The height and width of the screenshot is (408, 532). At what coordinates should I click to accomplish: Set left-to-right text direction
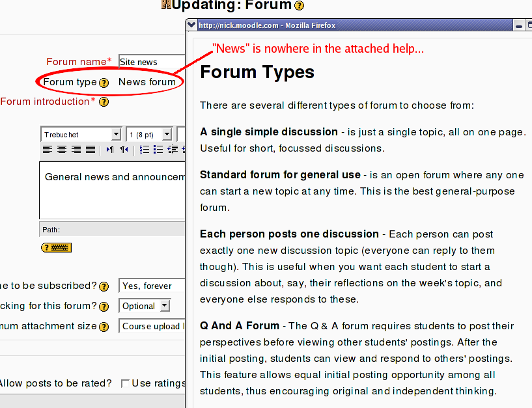tap(110, 149)
